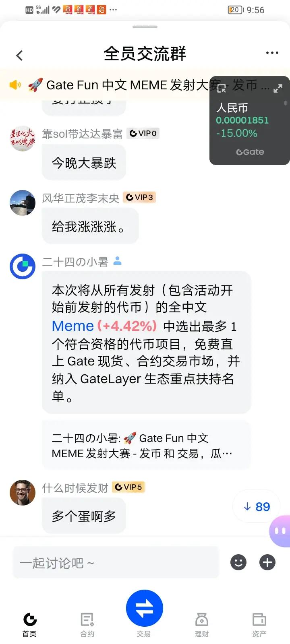
Task: Pull the top sheet handle bar
Action: pyautogui.click(x=145, y=27)
